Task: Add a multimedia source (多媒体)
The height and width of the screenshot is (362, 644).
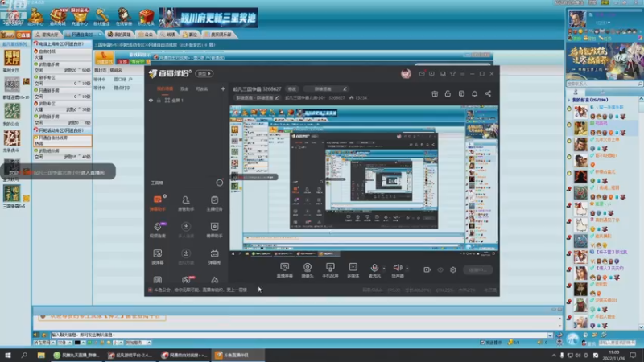Action: click(353, 270)
